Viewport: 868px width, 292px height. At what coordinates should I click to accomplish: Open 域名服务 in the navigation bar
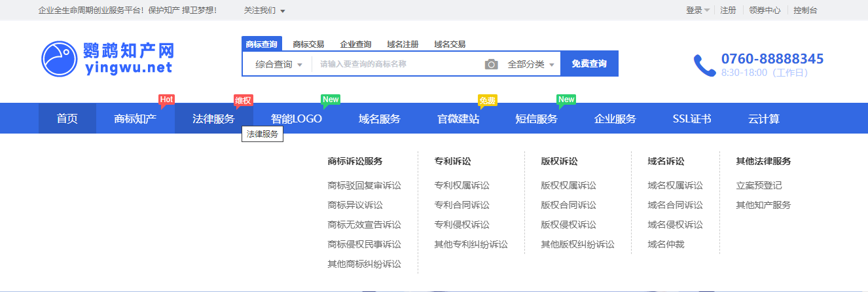coord(379,119)
